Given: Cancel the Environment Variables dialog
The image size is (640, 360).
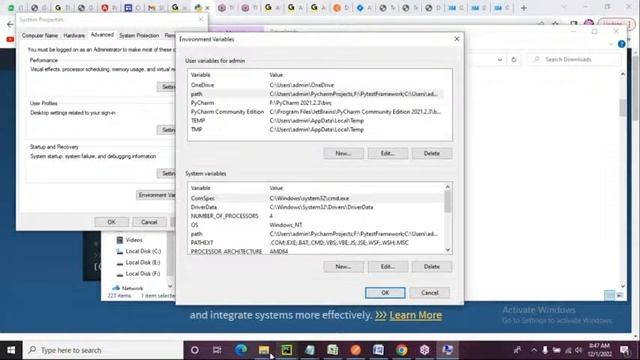Looking at the screenshot, I should click(x=430, y=293).
